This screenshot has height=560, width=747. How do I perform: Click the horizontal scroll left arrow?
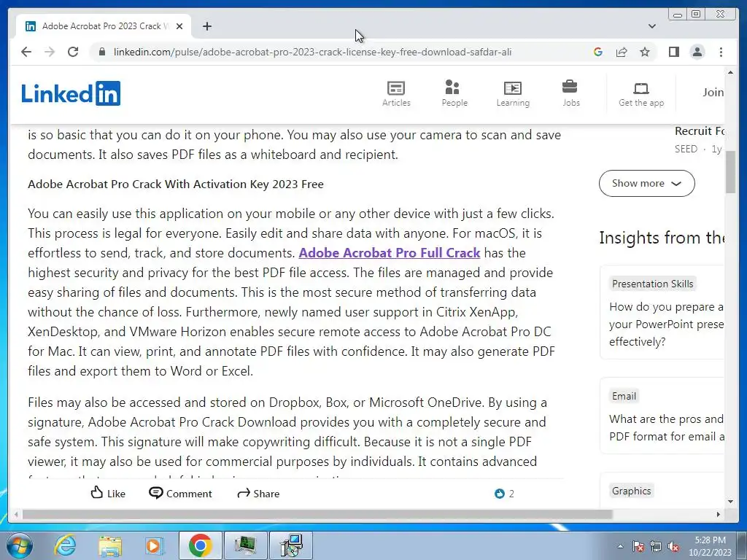(17, 514)
